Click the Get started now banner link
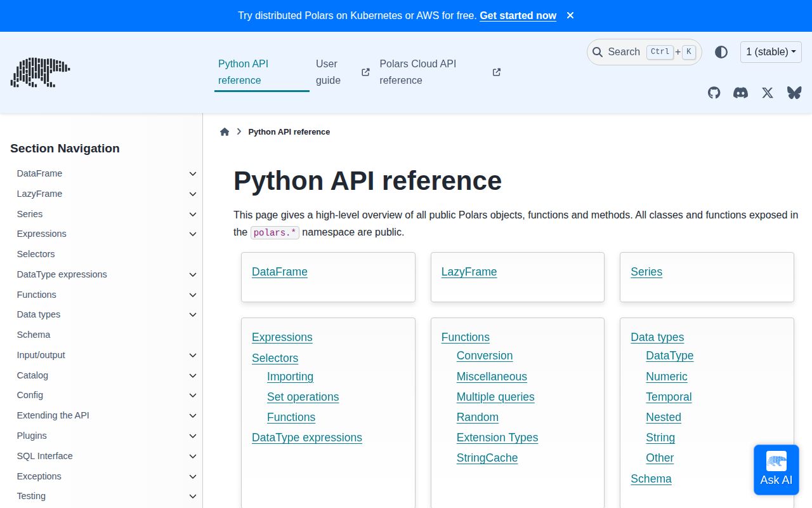This screenshot has width=812, height=508. (518, 15)
